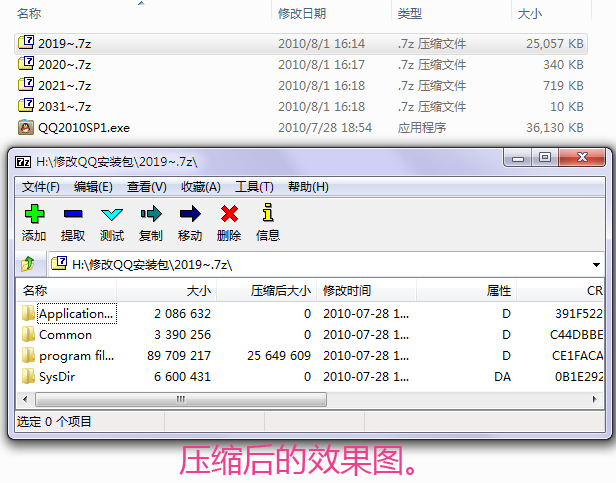This screenshot has height=483, width=616.
Task: Click the 36,130 KB size value
Action: pyautogui.click(x=555, y=128)
